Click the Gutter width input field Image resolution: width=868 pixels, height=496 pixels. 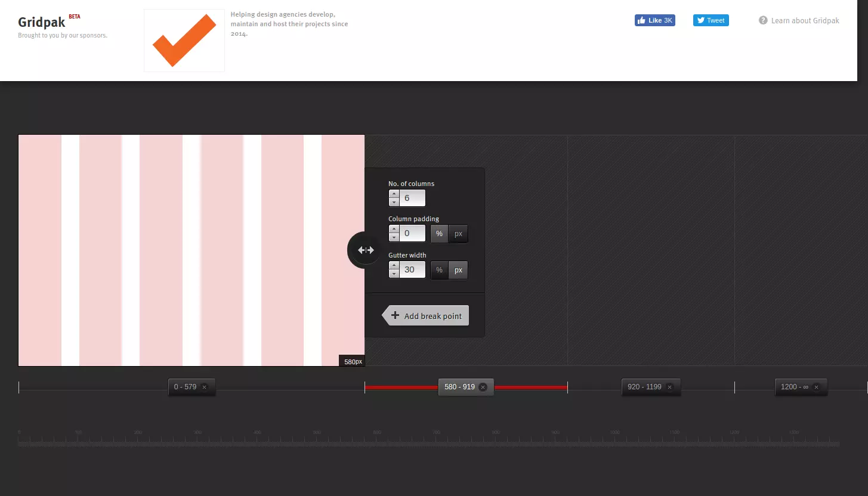[x=412, y=270]
